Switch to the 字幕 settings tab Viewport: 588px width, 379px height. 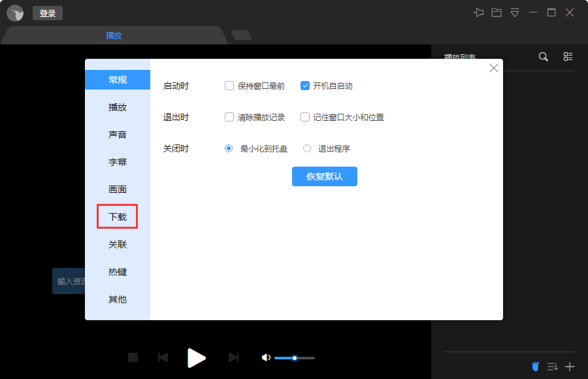coord(117,161)
